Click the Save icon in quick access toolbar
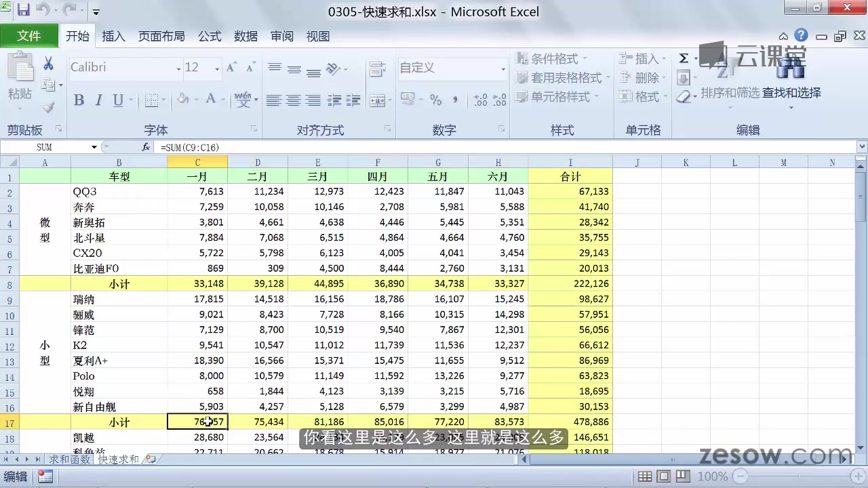 pyautogui.click(x=23, y=11)
